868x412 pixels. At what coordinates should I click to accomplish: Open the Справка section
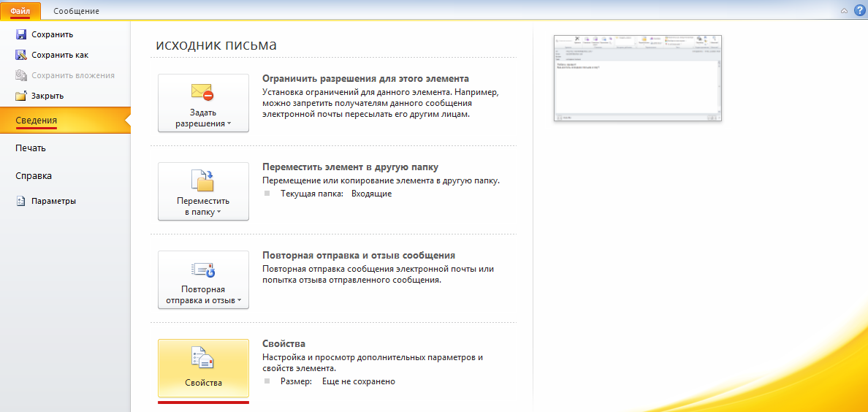click(x=34, y=176)
